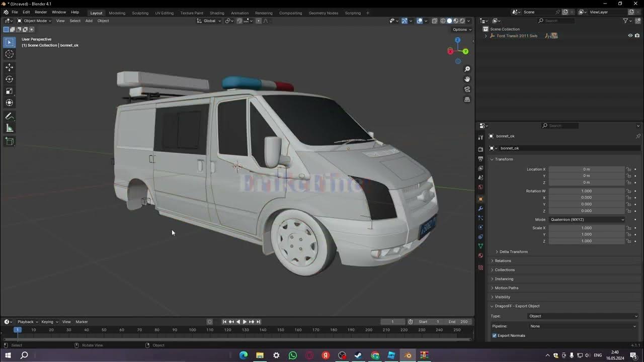Open the Render properties tab
Viewport: 644px width, 362px height.
coord(480,149)
